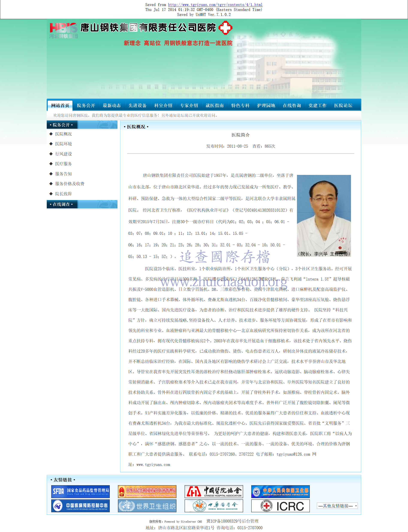
Task: Go to the 医院论坛 menu item
Action: coord(343,105)
